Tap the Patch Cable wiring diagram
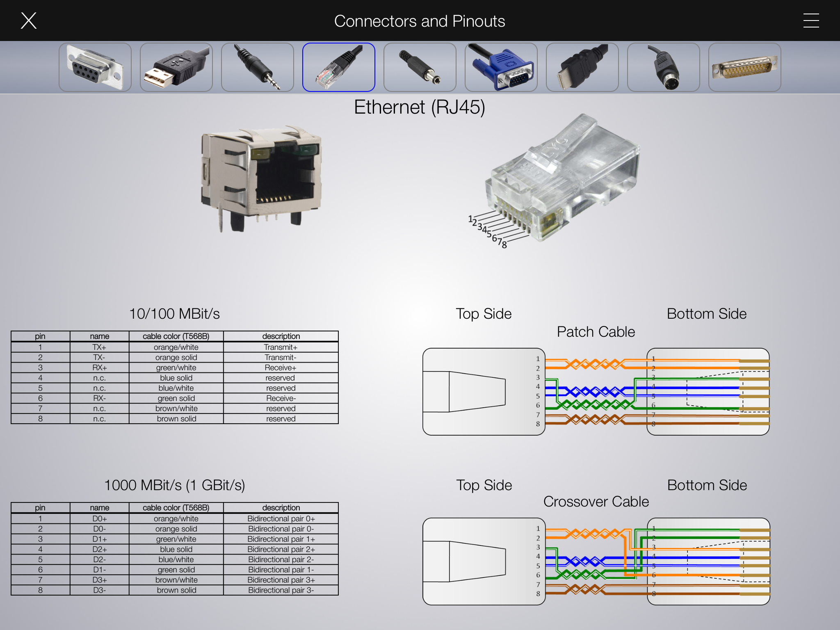Image resolution: width=840 pixels, height=630 pixels. coord(596,392)
